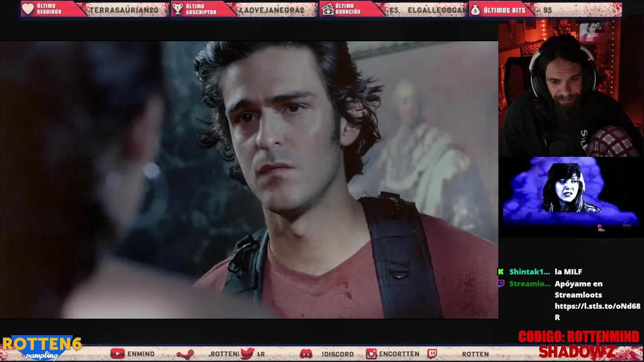Click chat username Streamlo...
The image size is (644, 362).
(530, 284)
